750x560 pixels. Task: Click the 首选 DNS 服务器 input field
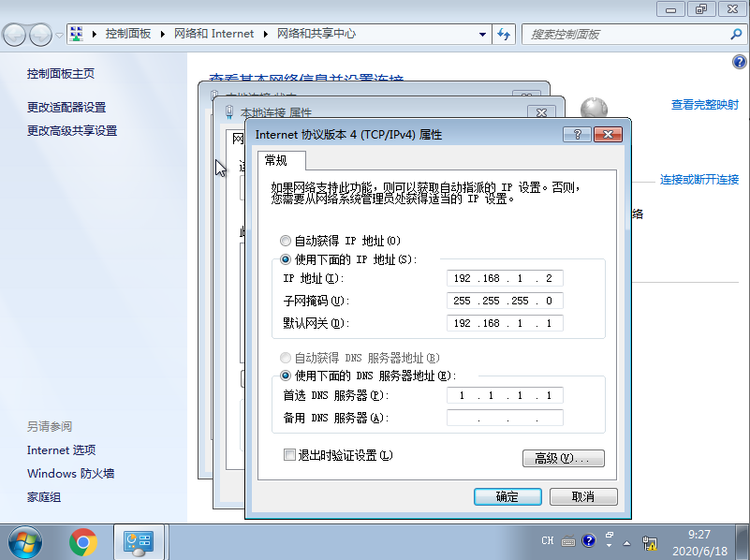505,394
